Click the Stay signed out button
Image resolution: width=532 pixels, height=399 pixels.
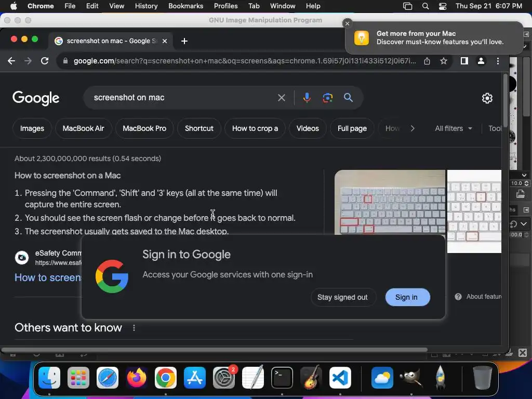343,297
